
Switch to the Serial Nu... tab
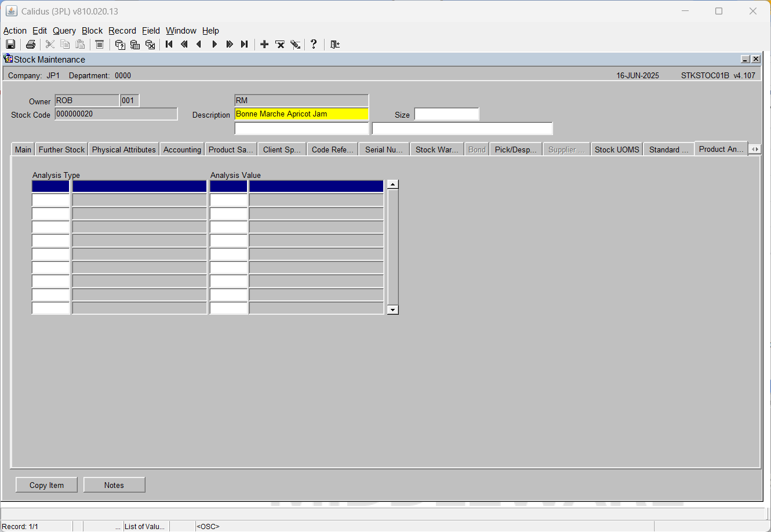384,150
